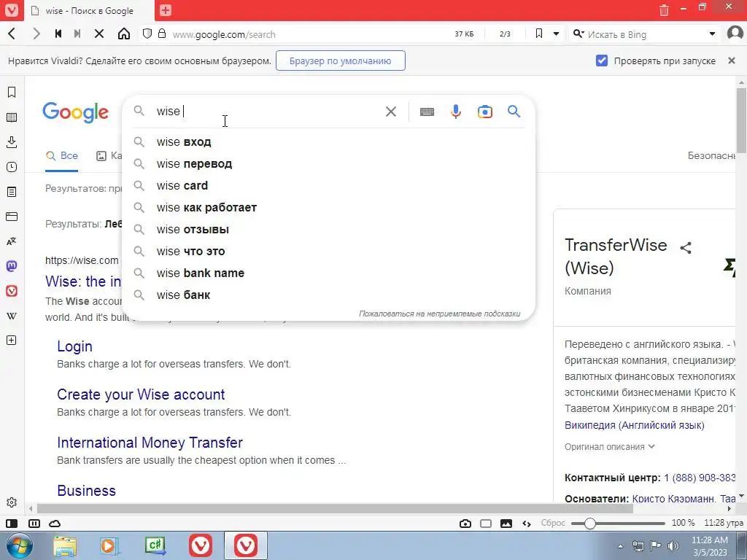Open the Bookmarks panel in sidebar
This screenshot has width=747, height=560.
point(12,93)
